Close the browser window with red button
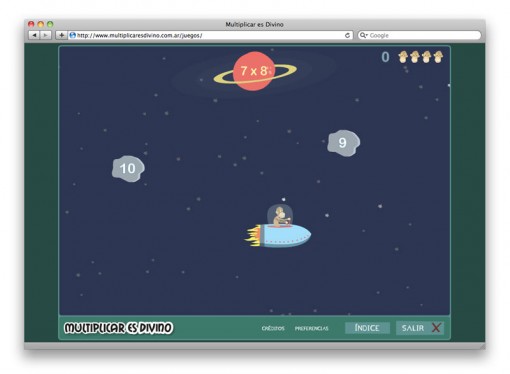510x374 pixels. 31,24
